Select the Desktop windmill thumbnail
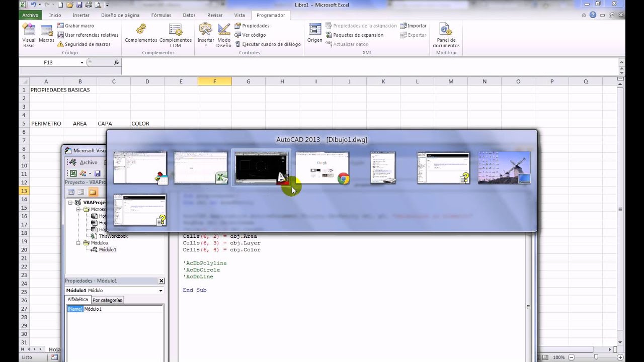This screenshot has width=644, height=362. click(x=504, y=167)
